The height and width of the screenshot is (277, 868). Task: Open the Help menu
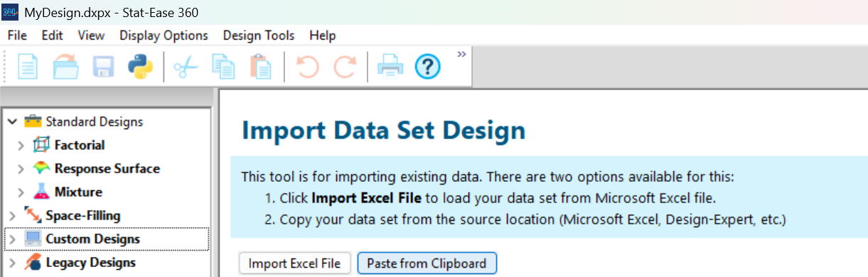click(323, 36)
